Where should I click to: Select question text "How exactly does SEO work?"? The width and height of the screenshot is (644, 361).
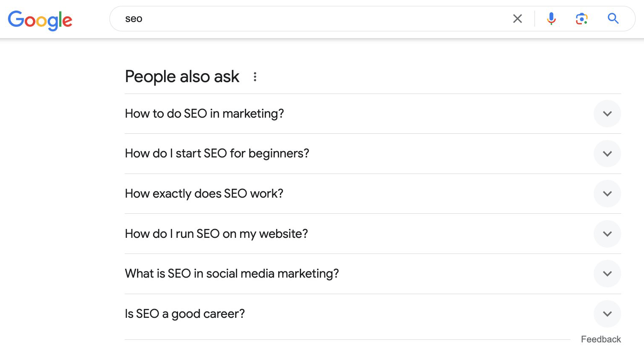coord(204,193)
